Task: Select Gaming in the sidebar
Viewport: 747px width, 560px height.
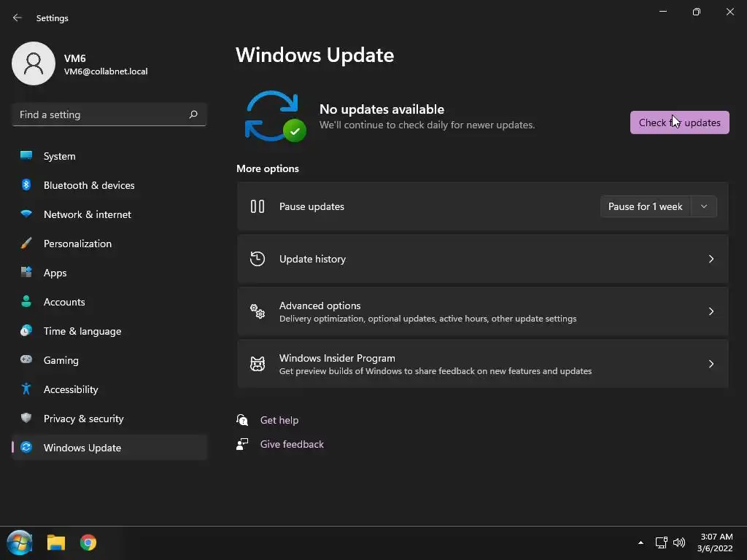Action: tap(109, 359)
